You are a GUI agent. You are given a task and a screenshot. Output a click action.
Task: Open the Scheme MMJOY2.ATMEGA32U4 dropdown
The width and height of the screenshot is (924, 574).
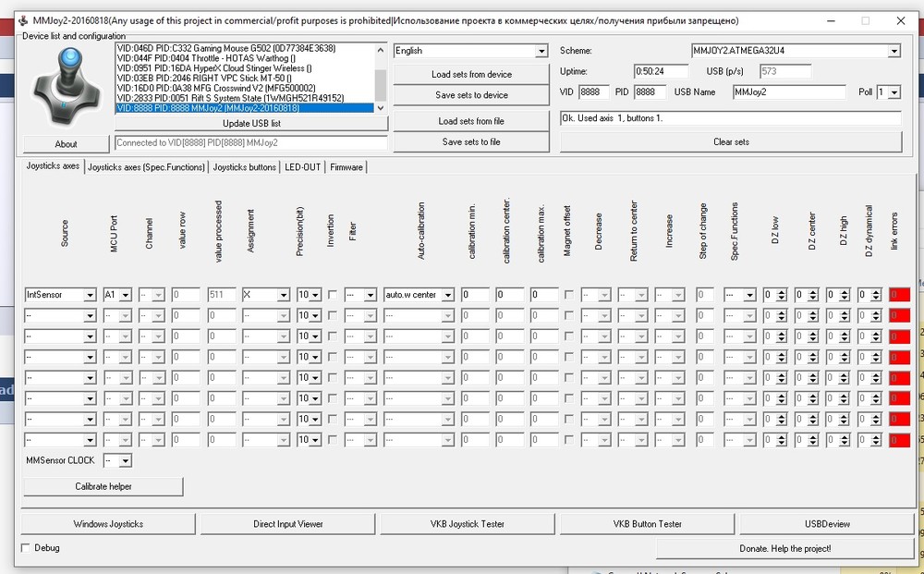[x=894, y=51]
